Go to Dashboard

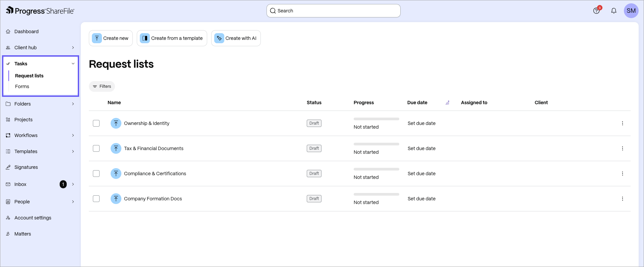[x=26, y=31]
